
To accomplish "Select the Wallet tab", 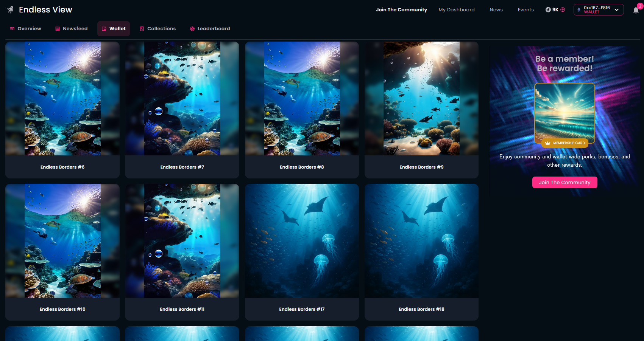I will point(114,29).
